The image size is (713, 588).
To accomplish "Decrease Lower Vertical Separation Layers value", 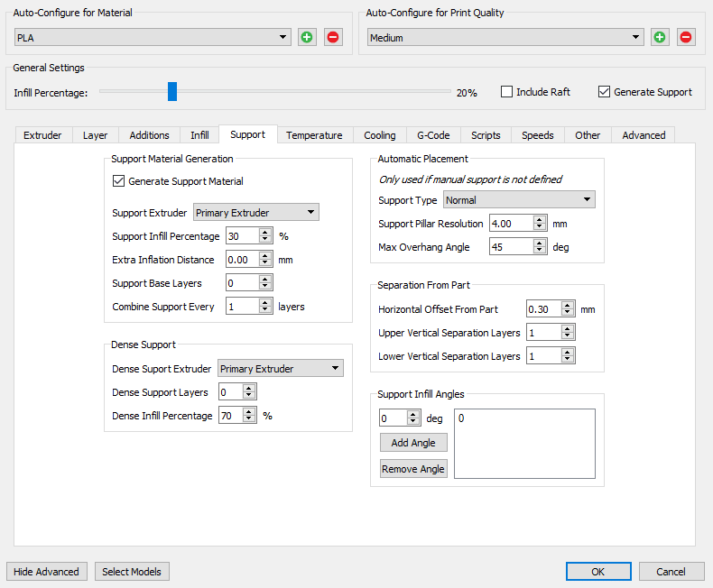I will click(x=567, y=360).
